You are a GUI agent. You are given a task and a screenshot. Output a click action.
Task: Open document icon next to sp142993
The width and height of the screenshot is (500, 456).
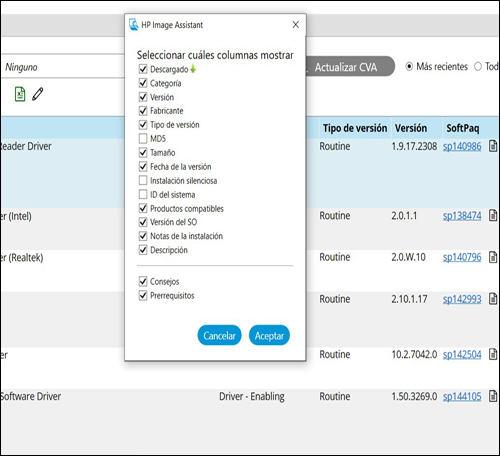click(493, 299)
